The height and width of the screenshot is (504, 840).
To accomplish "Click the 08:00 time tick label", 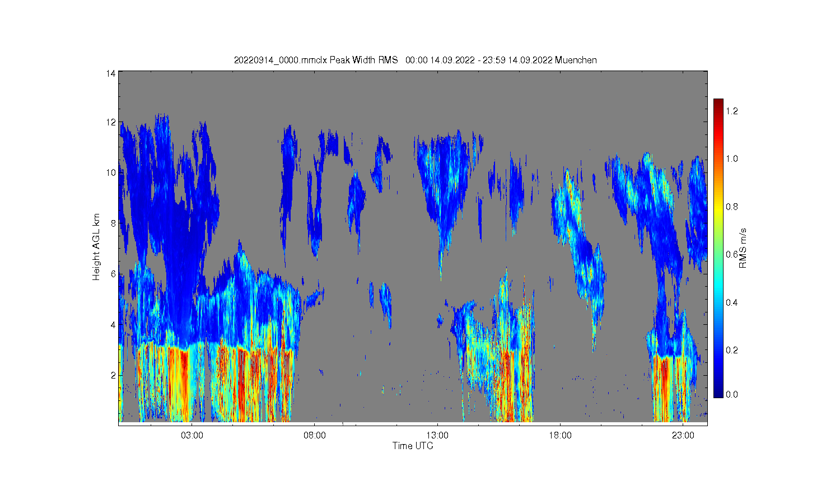I will click(315, 436).
